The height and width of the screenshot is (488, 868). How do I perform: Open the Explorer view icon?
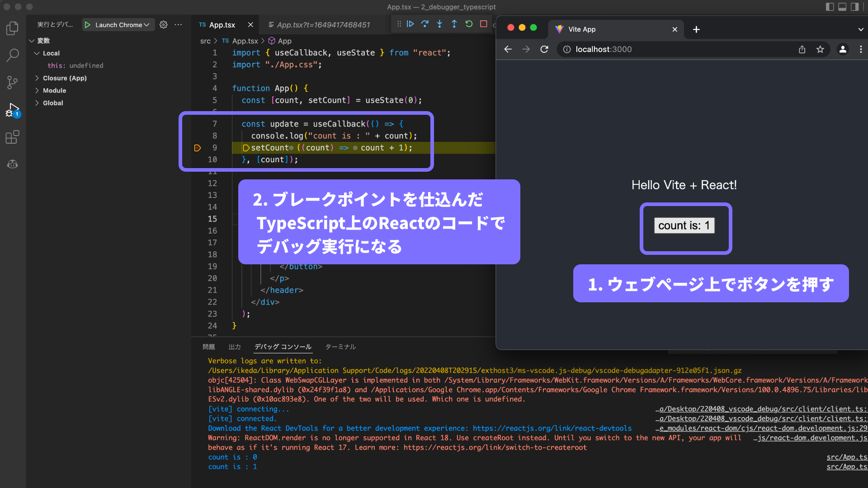[12, 28]
